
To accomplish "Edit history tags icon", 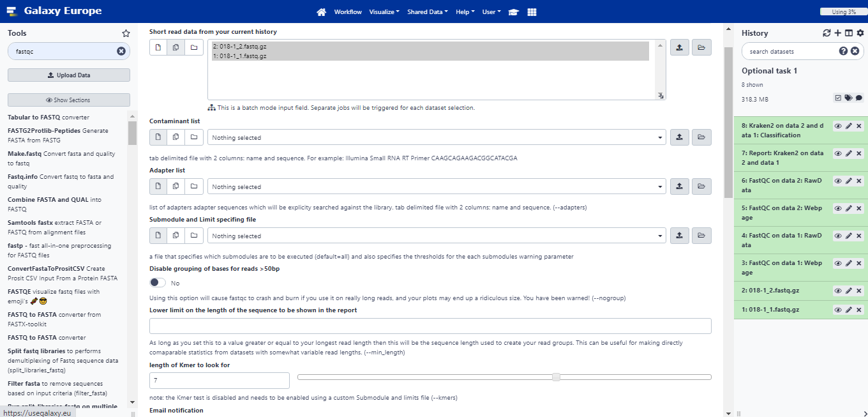I will [848, 98].
